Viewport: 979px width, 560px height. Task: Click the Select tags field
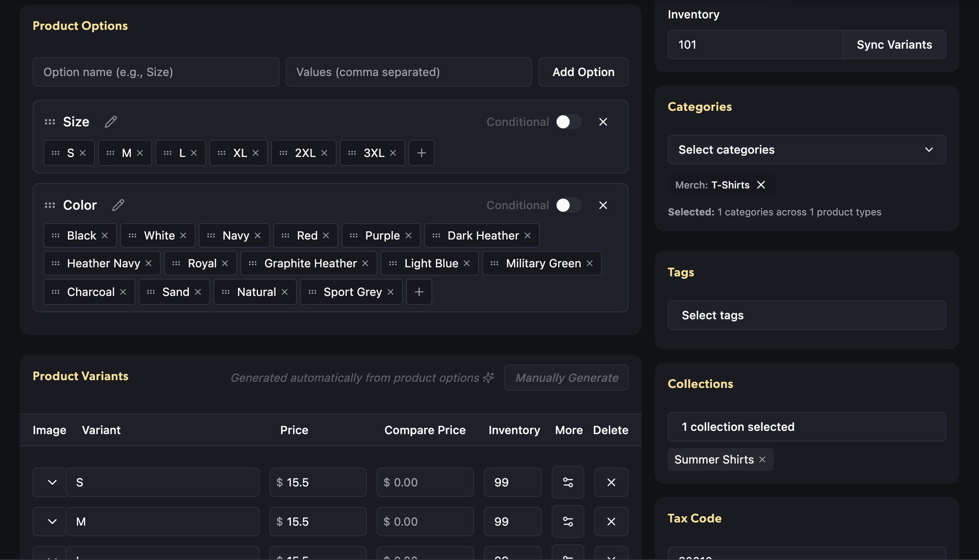tap(806, 315)
